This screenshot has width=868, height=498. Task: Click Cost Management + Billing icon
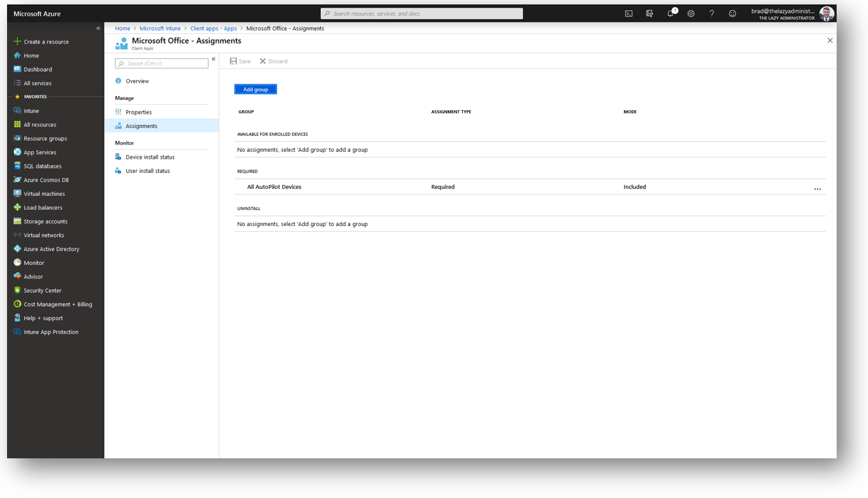point(17,304)
